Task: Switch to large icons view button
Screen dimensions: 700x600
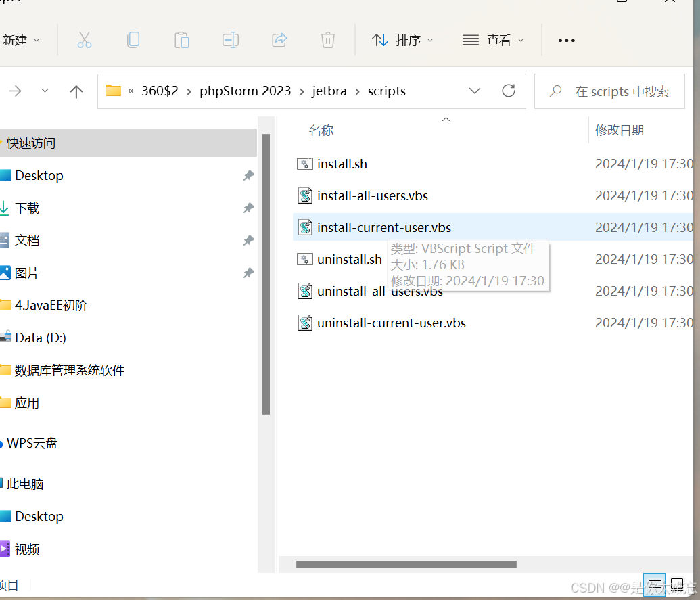Action: click(x=677, y=585)
